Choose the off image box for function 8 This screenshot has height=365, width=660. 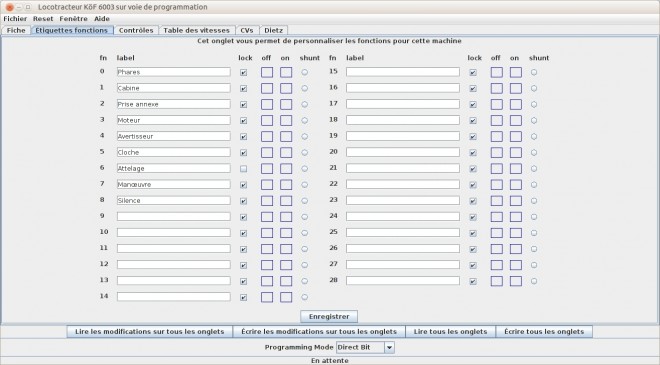267,201
